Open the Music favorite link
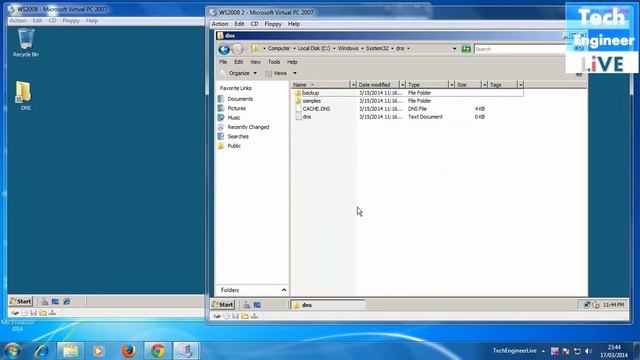Image resolution: width=640 pixels, height=360 pixels. 233,118
